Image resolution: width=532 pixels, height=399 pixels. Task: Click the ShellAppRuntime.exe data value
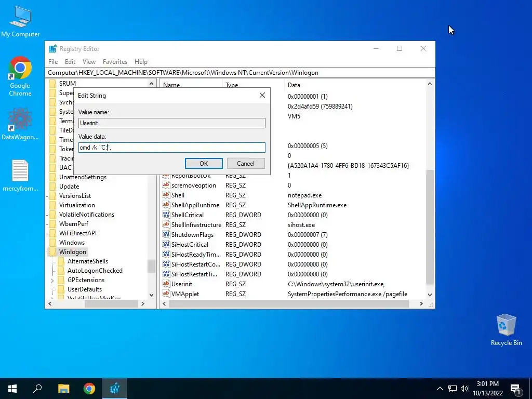tap(317, 205)
